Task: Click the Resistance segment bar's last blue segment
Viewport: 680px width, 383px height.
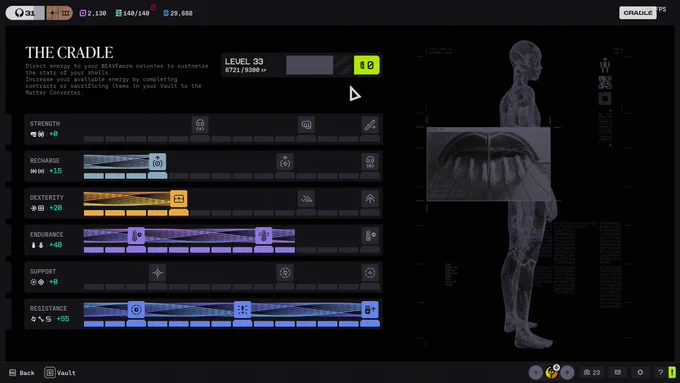Action: click(x=370, y=324)
